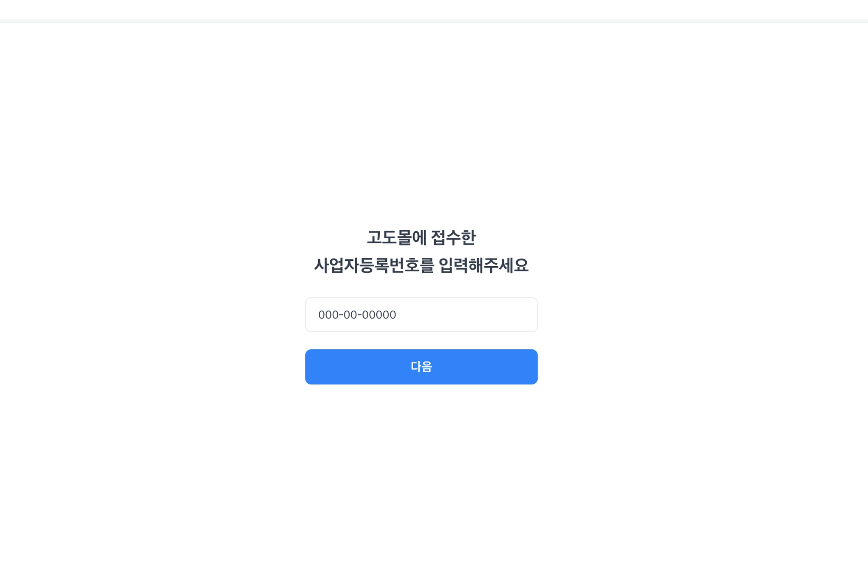Click the 다음 button

pos(421,367)
